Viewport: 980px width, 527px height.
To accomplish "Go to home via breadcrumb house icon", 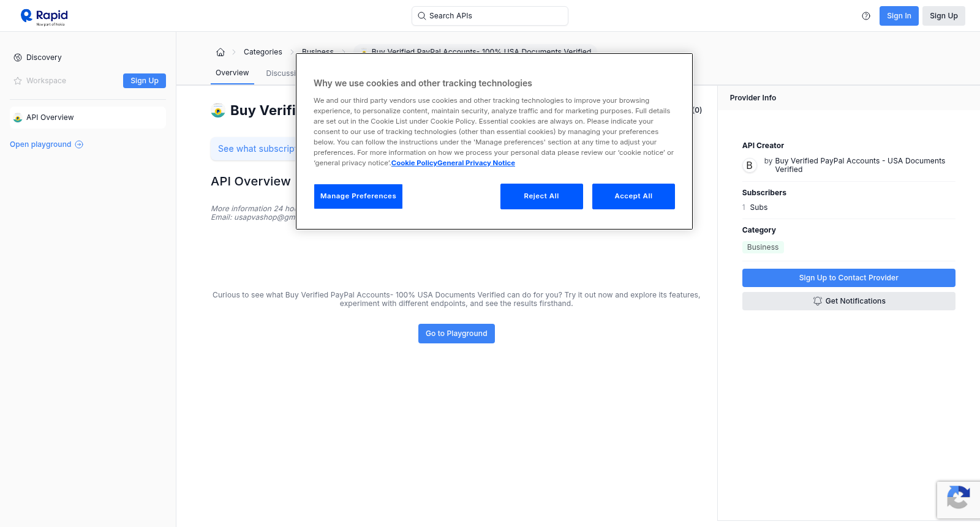I will point(221,52).
